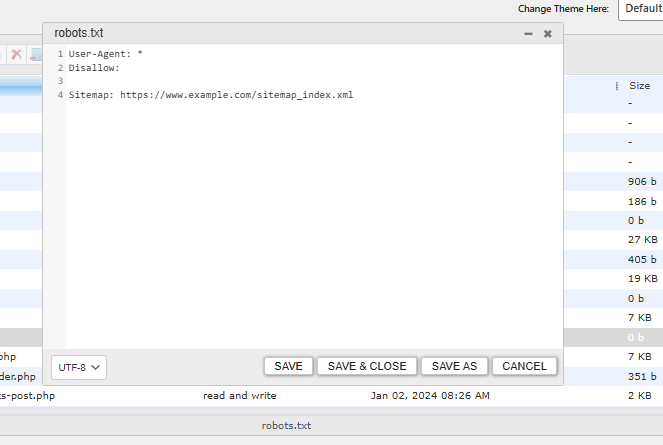The height and width of the screenshot is (445, 663).
Task: Select the row showing 906 b size
Action: point(612,181)
